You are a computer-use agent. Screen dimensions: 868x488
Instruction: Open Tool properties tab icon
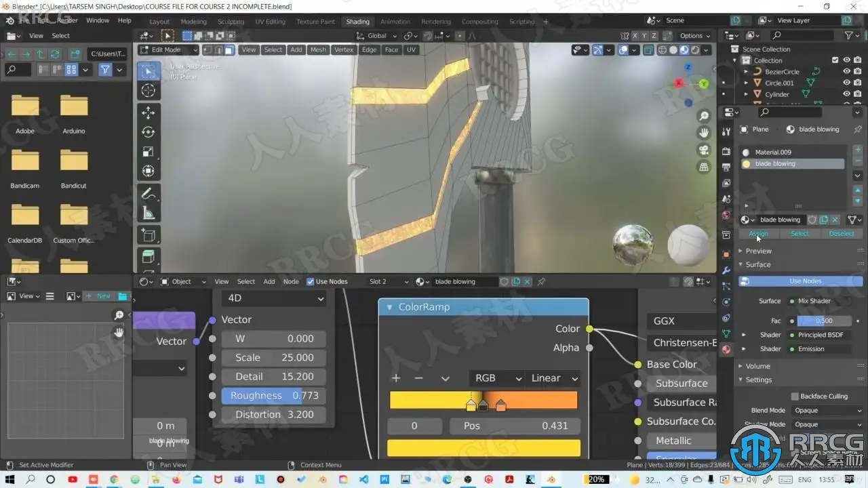pyautogui.click(x=726, y=131)
